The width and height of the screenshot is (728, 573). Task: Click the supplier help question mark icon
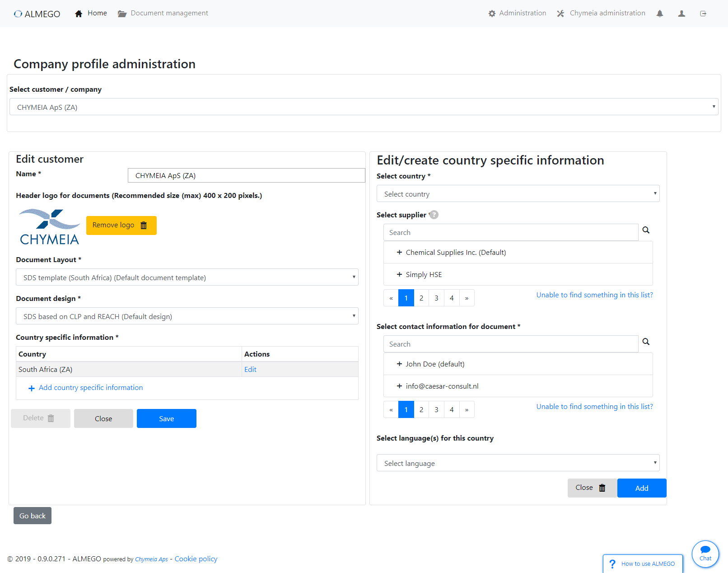434,215
